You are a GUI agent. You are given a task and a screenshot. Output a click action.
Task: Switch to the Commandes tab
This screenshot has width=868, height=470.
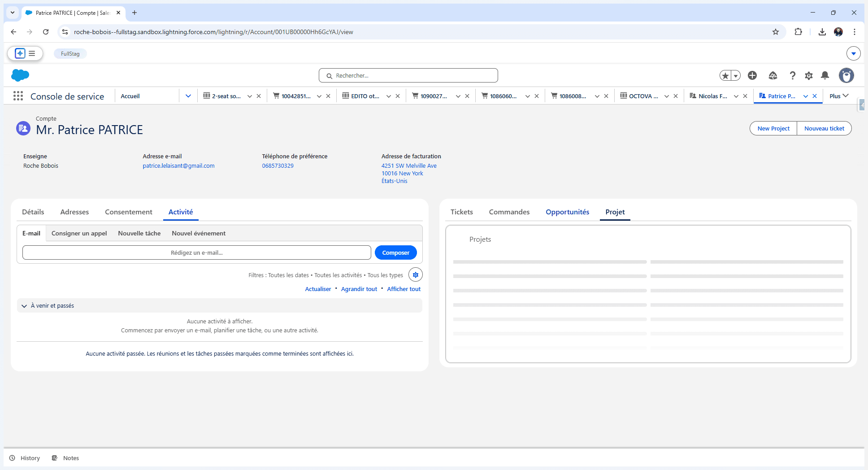509,212
